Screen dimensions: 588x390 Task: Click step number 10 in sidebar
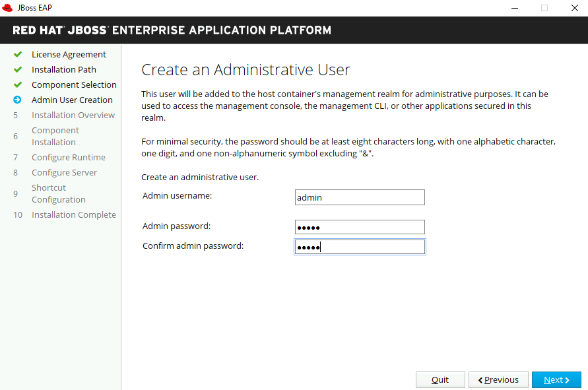click(18, 215)
